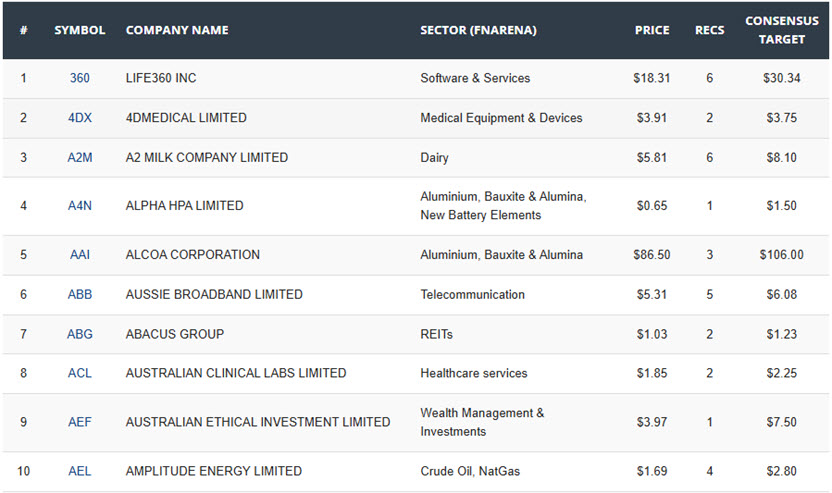Open the AEF symbol link
The width and height of the screenshot is (832, 493).
(80, 422)
